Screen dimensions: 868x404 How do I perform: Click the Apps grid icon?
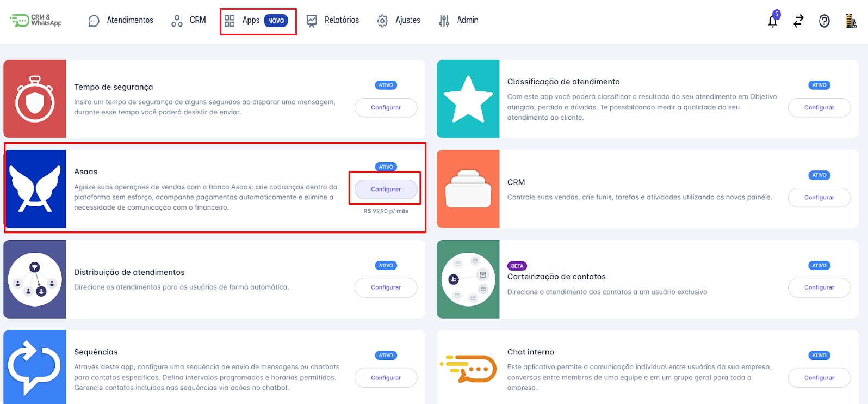(x=230, y=21)
